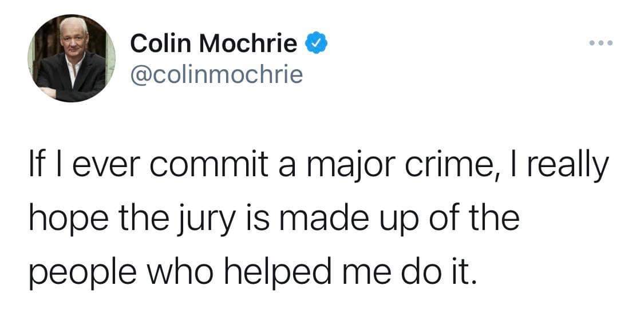Viewport: 644px width, 317px height.
Task: Open Colin Mochrie's profile picture
Action: (x=71, y=58)
